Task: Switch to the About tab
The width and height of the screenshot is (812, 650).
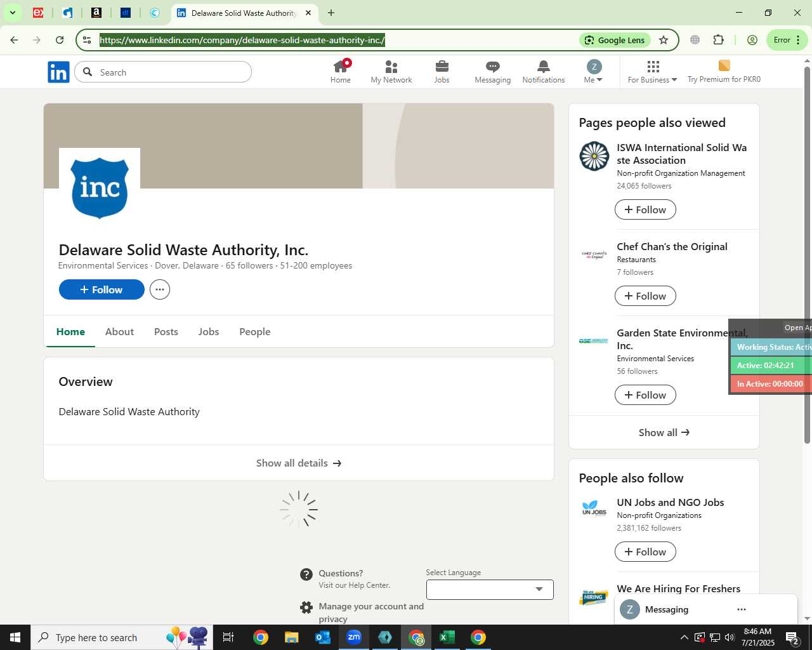Action: [x=119, y=331]
